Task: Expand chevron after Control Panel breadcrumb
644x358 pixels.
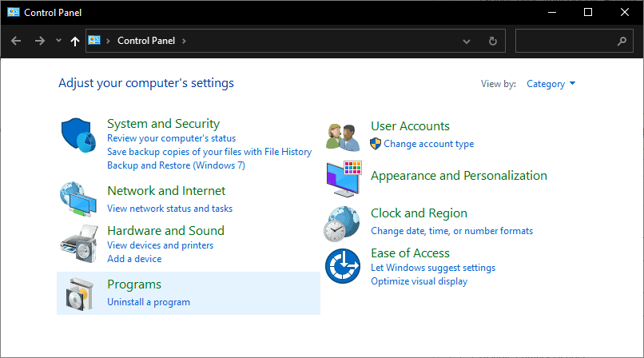Action: point(184,41)
